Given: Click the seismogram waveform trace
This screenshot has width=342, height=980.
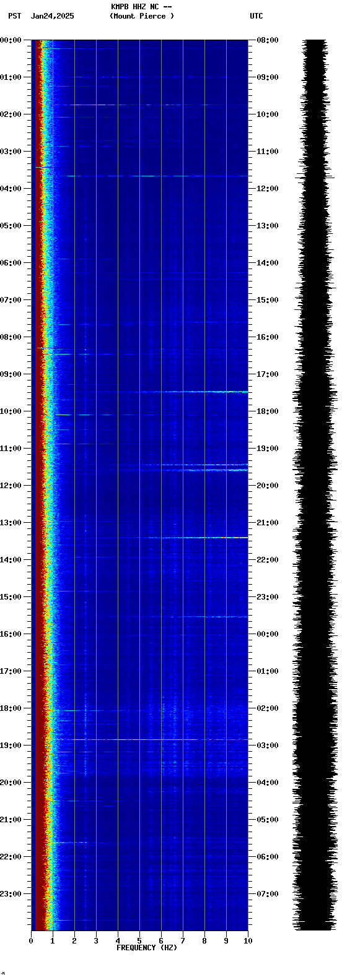Looking at the screenshot, I should [x=316, y=485].
